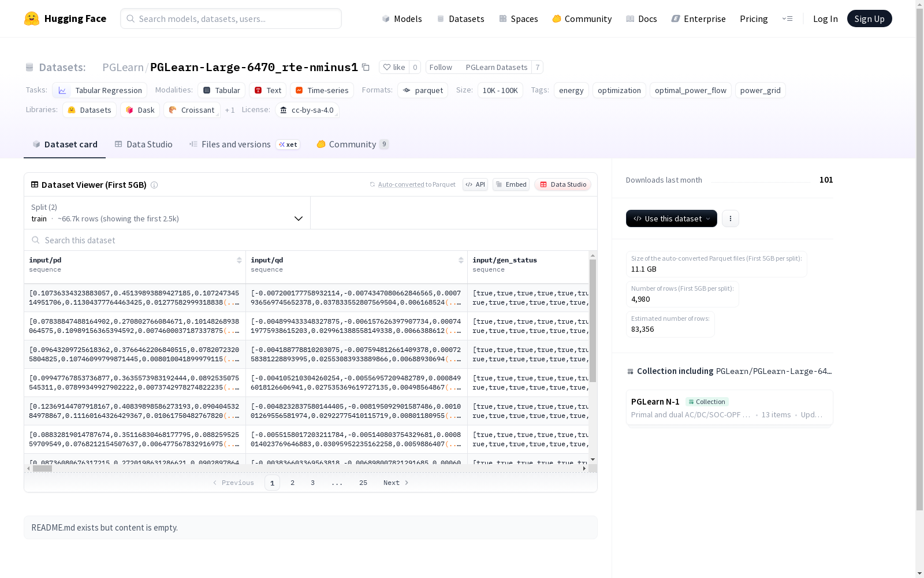Open the more navigation menu icon

[x=787, y=18]
